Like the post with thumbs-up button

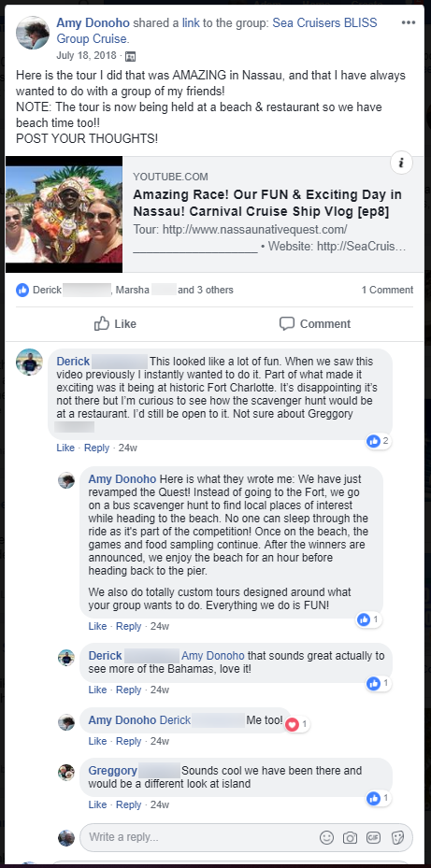point(115,324)
